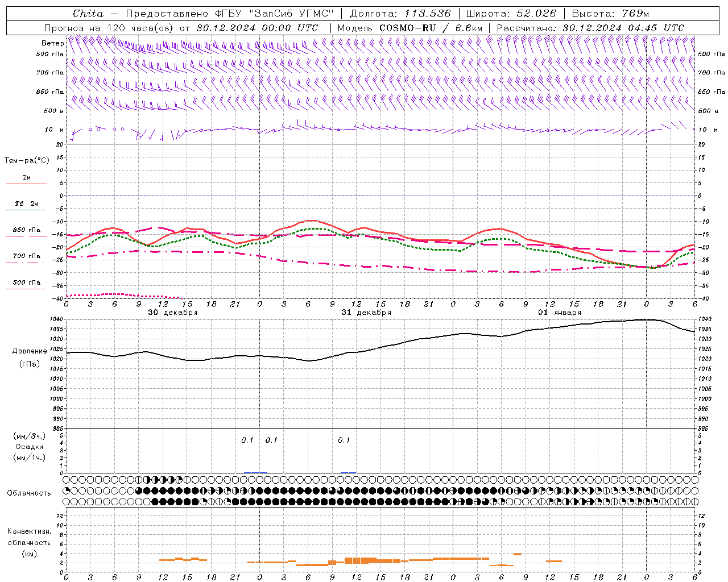Click the "Давление" pressure panel label
The image size is (728, 582).
(x=30, y=351)
